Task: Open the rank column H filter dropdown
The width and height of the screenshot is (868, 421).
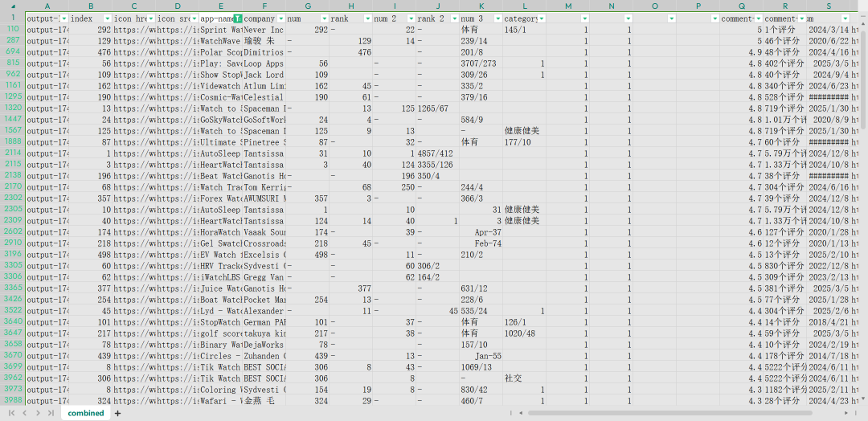Action: [x=367, y=18]
